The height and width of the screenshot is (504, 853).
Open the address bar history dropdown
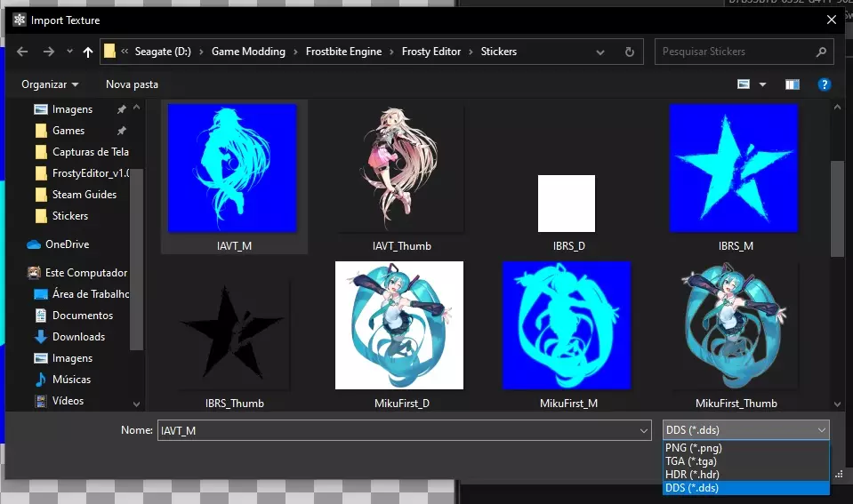(x=600, y=52)
